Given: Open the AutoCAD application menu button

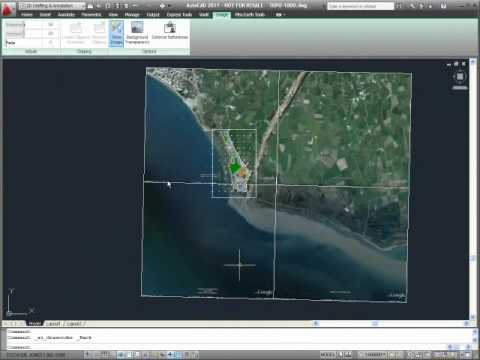Looking at the screenshot, I should tap(8, 9).
